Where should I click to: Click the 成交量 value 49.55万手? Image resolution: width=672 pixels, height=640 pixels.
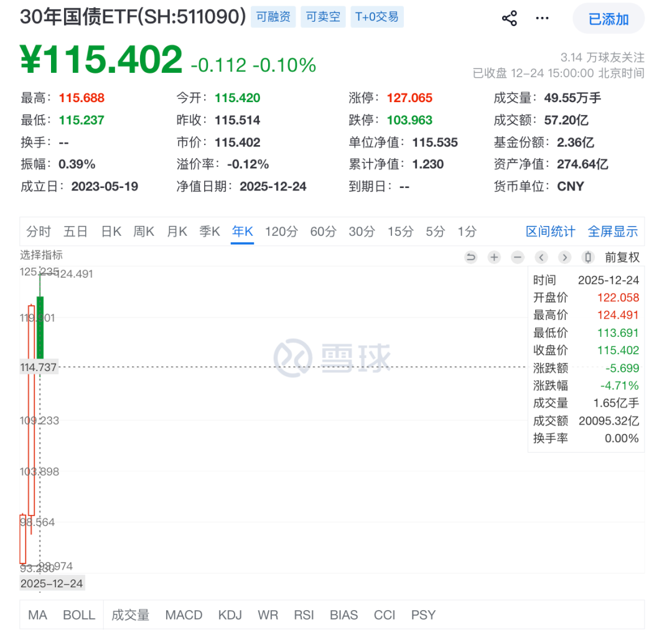coord(572,98)
